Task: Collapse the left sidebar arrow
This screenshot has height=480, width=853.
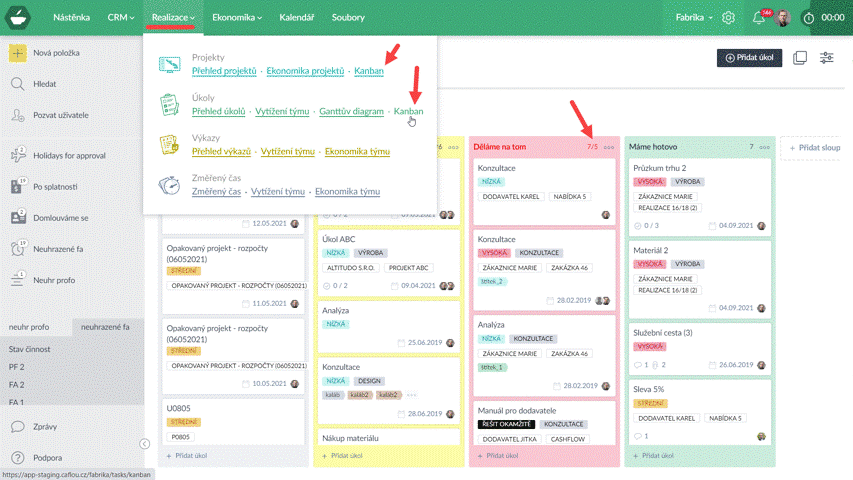Action: tap(144, 443)
